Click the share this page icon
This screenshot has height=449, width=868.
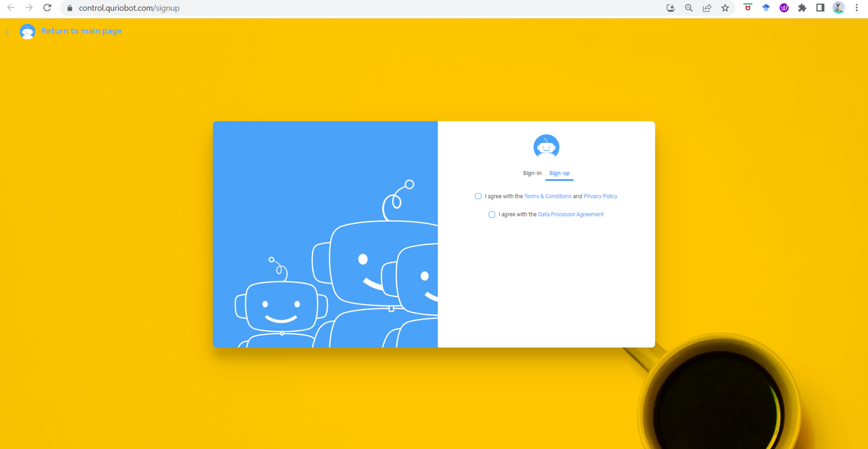coord(707,8)
